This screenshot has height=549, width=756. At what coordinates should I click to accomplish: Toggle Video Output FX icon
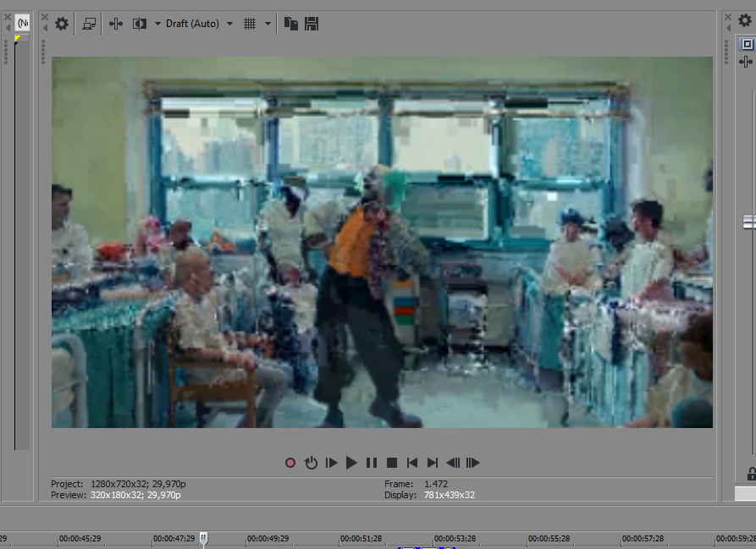[x=116, y=24]
